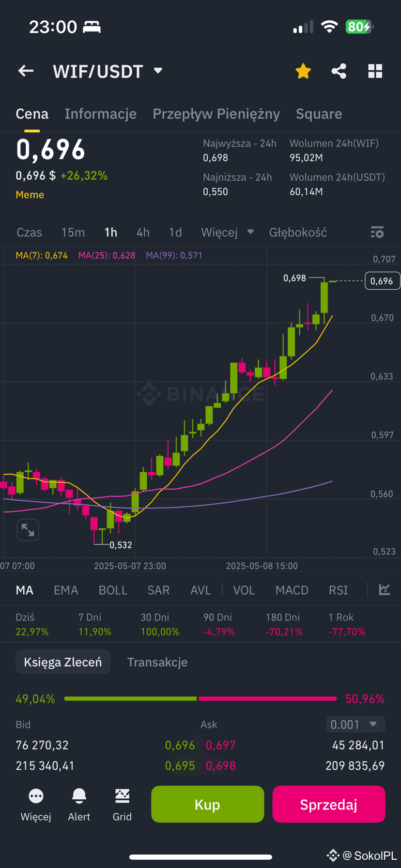Select the Księga Zleceń tab
Screen dimensions: 401x868
click(63, 662)
